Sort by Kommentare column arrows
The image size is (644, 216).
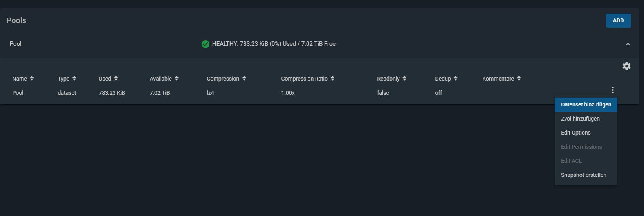pyautogui.click(x=519, y=78)
